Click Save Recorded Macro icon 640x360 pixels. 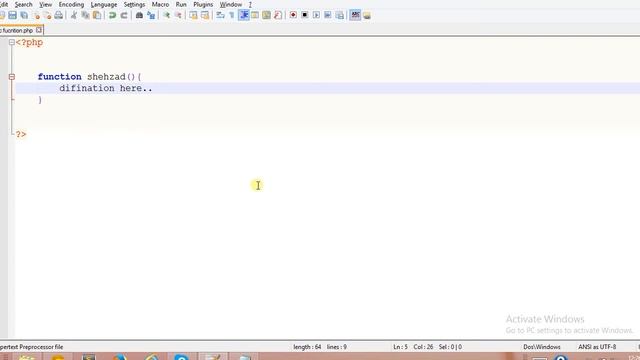pos(340,16)
